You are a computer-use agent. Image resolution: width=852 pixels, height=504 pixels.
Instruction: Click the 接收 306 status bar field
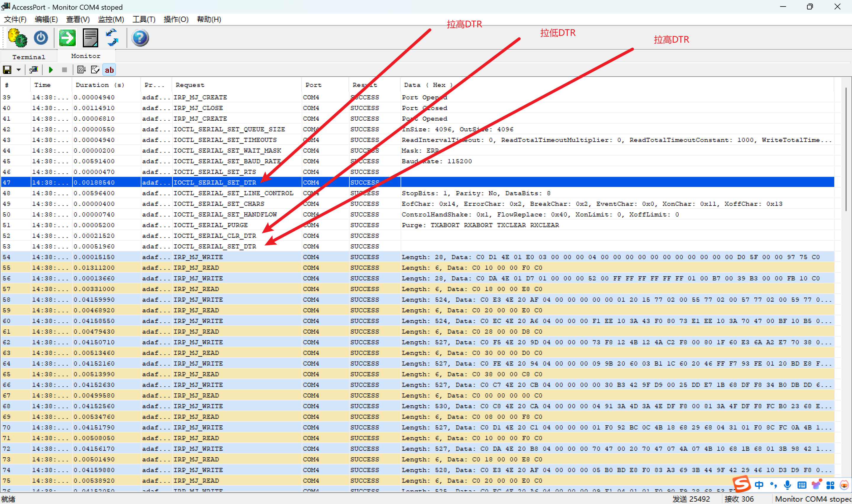[x=739, y=499]
